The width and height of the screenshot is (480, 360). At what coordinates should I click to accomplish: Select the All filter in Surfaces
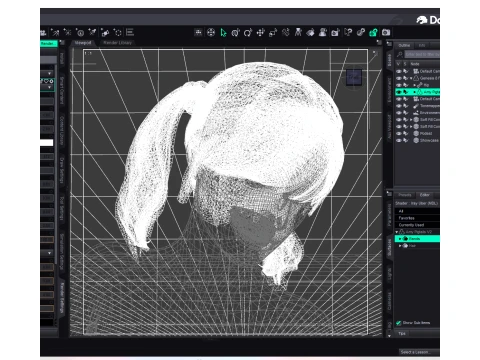coord(417,211)
